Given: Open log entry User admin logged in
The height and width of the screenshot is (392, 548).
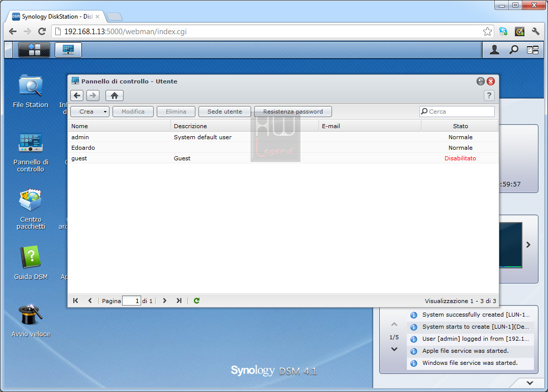Looking at the screenshot, I should tap(471, 339).
